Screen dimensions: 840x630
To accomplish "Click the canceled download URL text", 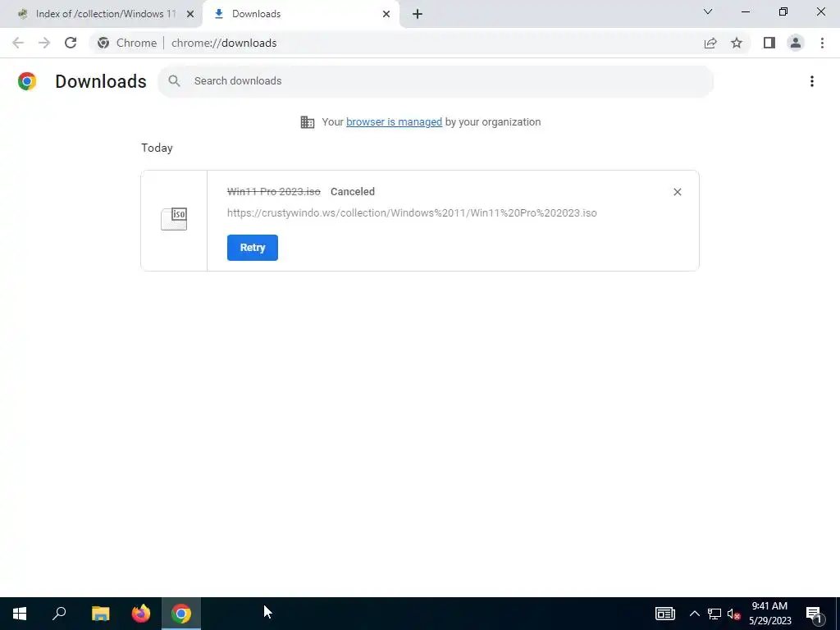I will tap(412, 212).
